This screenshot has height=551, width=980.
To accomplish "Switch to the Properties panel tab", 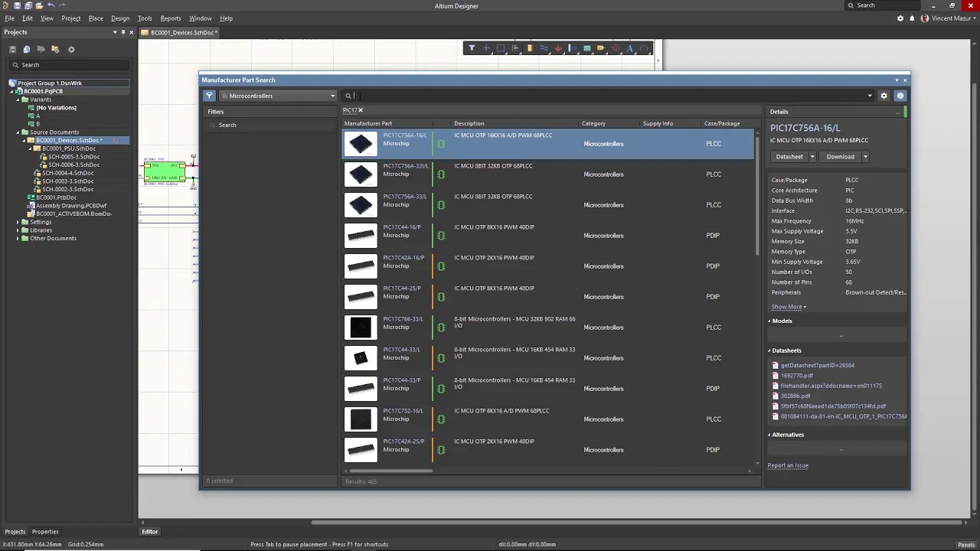I will (x=45, y=531).
